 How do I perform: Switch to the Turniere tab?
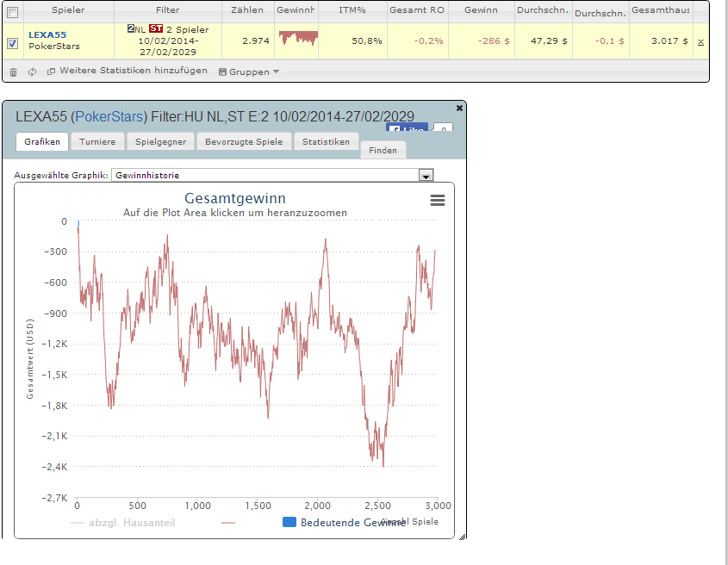[x=97, y=141]
